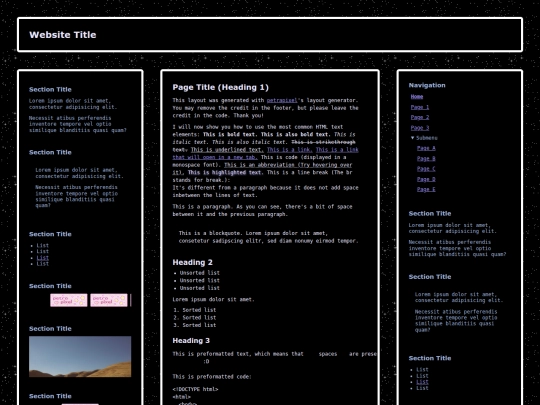
Task: Click the '3. Sorted list' item
Action: coord(195,325)
